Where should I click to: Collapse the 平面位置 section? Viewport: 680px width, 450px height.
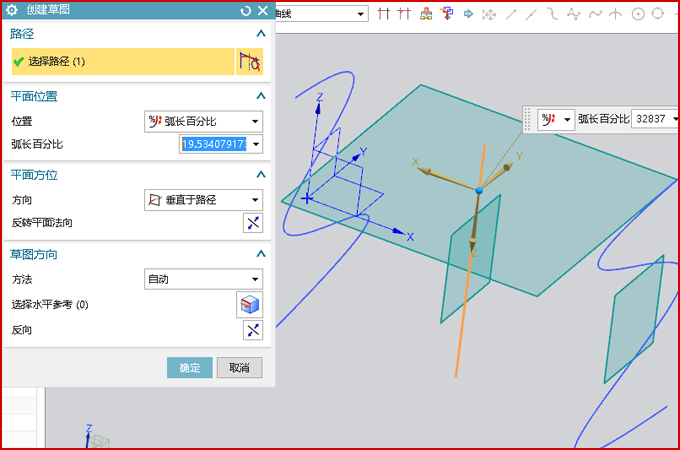[x=261, y=97]
